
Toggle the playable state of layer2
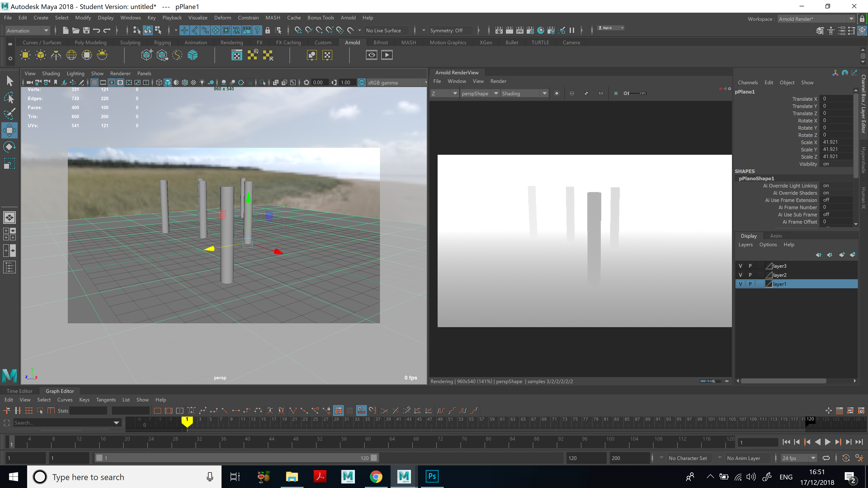(750, 275)
